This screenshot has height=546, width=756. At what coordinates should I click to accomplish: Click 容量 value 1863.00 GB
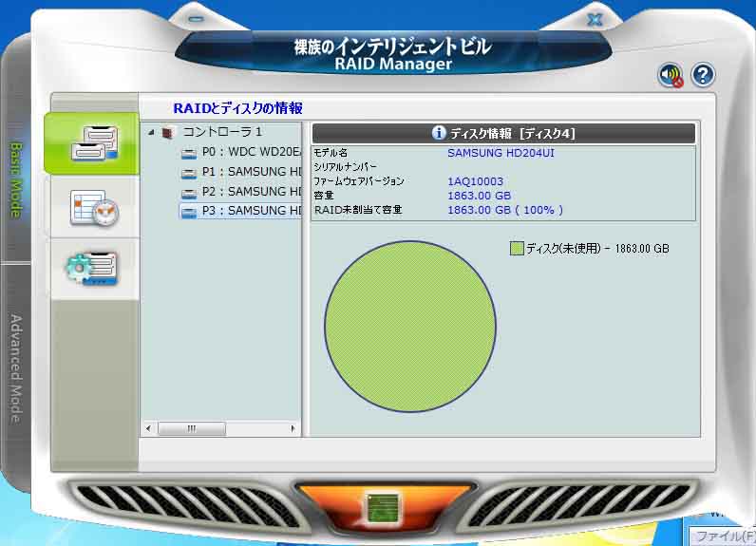coord(480,196)
